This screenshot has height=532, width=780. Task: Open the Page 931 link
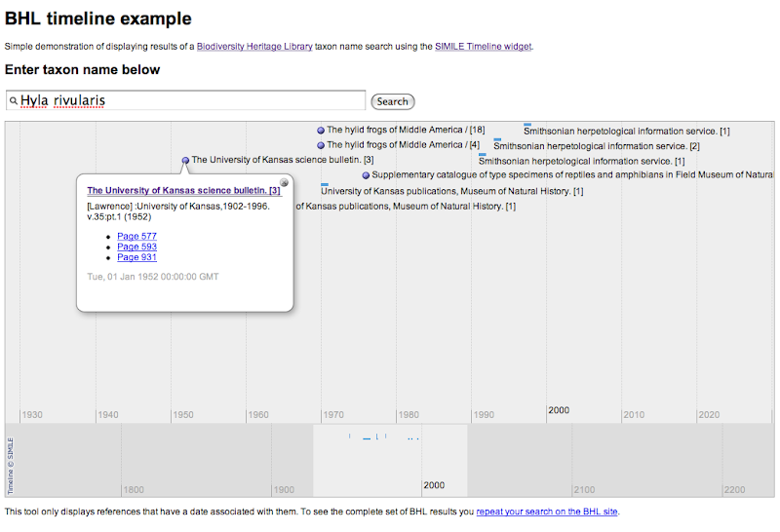[x=136, y=257]
